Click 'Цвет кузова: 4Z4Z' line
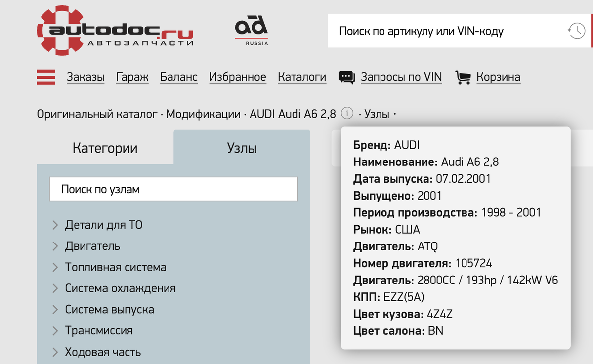The width and height of the screenshot is (593, 364). (x=402, y=314)
